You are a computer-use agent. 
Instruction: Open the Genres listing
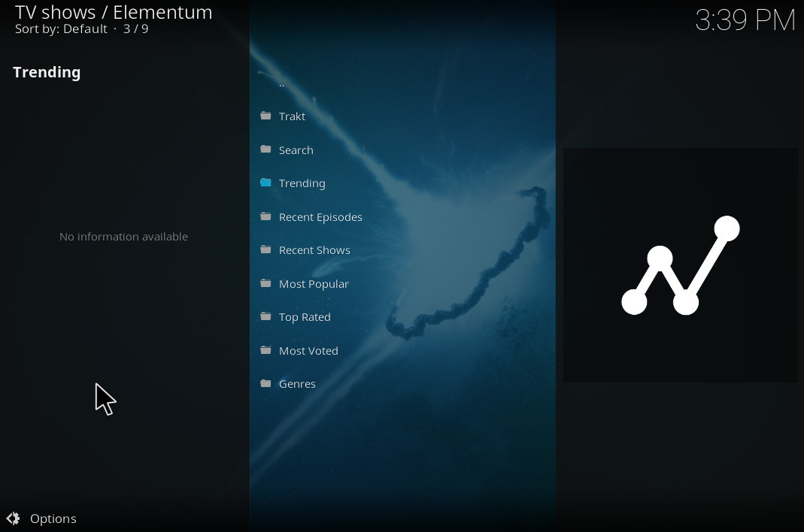[298, 383]
